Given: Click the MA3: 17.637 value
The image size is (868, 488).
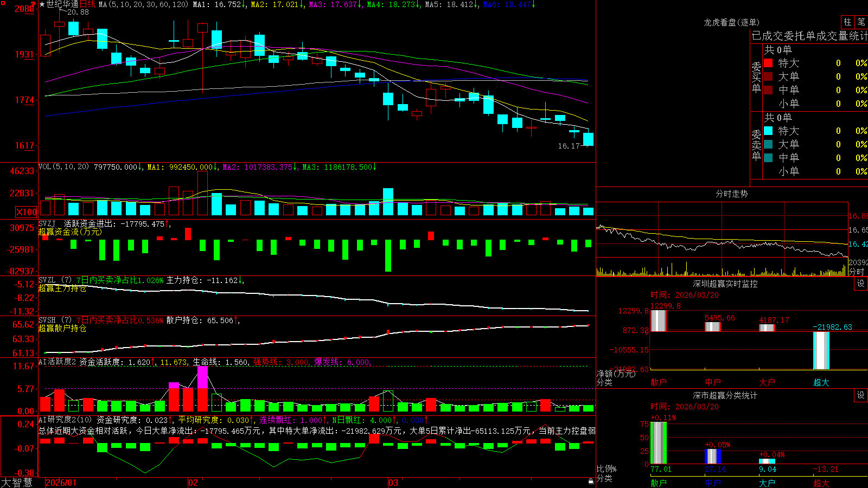Looking at the screenshot, I should (x=333, y=4).
